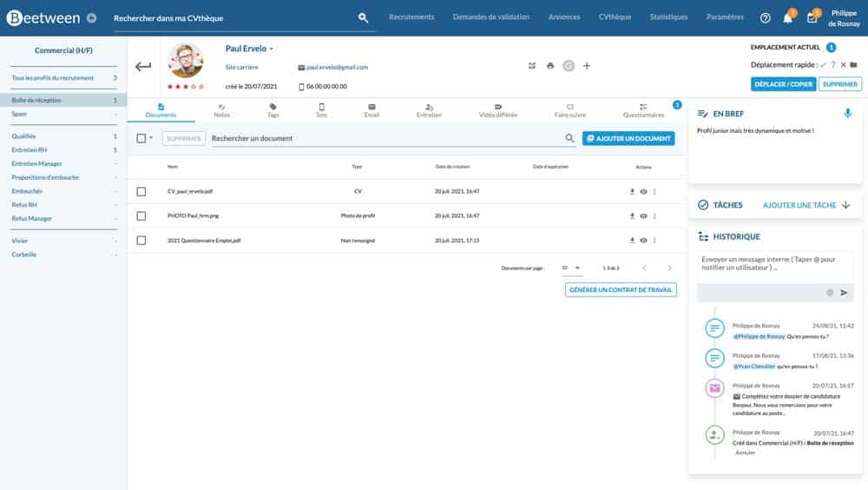Click the plus icon next to Beetween logo
This screenshot has height=490, width=868.
point(91,17)
